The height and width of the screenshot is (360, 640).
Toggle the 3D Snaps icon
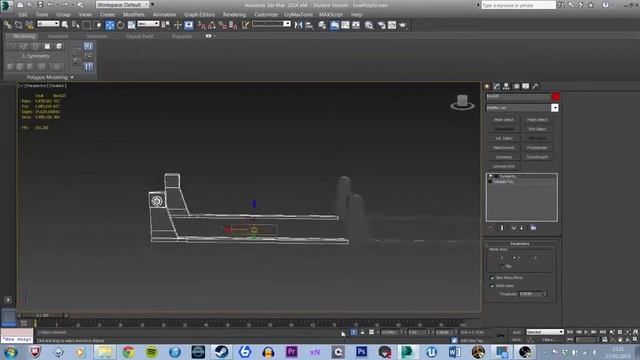pyautogui.click(x=201, y=25)
